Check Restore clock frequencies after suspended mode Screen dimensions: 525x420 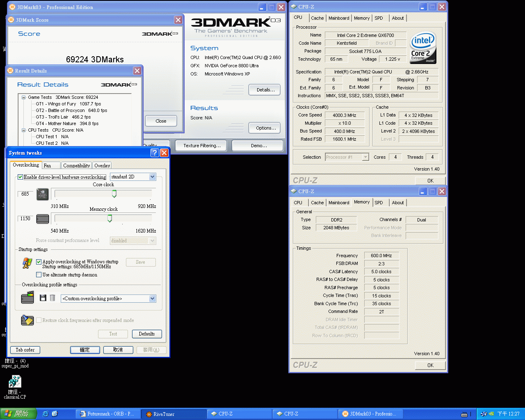[39, 320]
